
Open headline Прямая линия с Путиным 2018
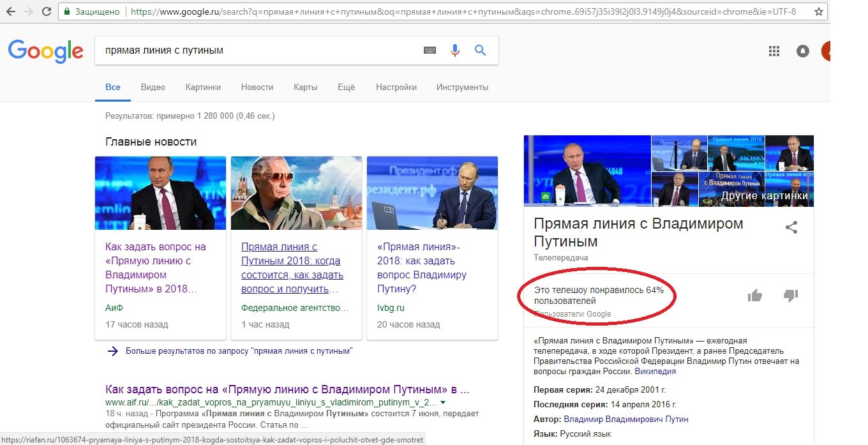point(292,268)
